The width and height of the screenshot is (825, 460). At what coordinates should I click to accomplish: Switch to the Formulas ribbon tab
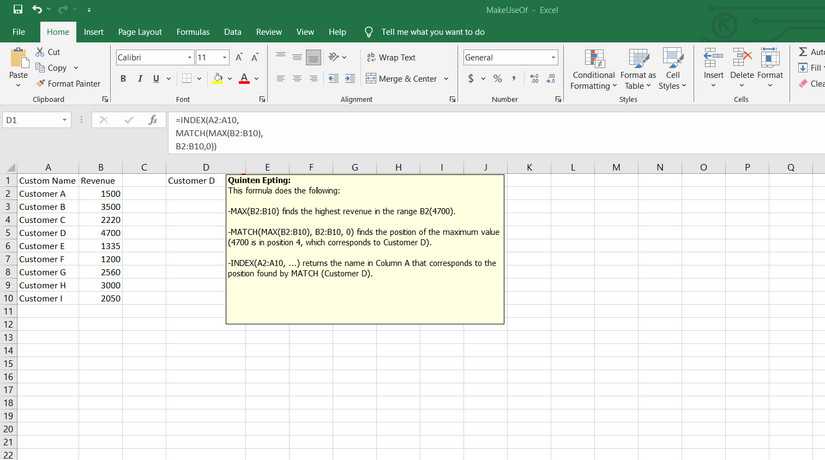(192, 32)
